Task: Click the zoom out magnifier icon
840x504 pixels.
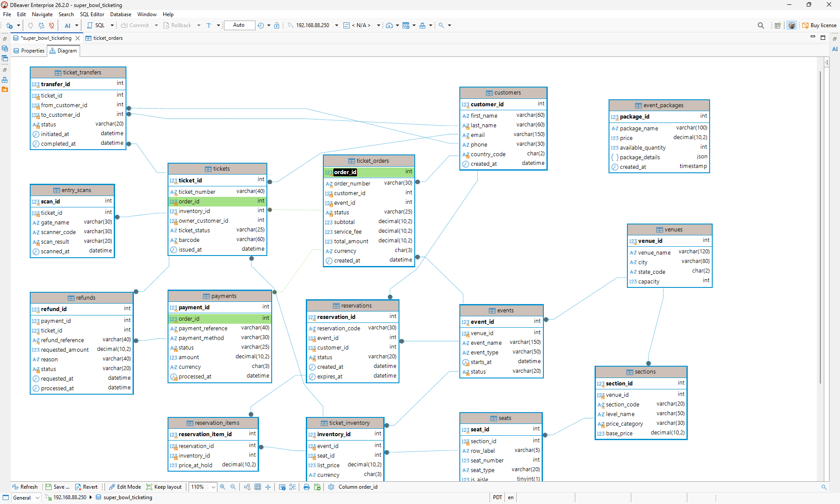Action: [x=233, y=487]
